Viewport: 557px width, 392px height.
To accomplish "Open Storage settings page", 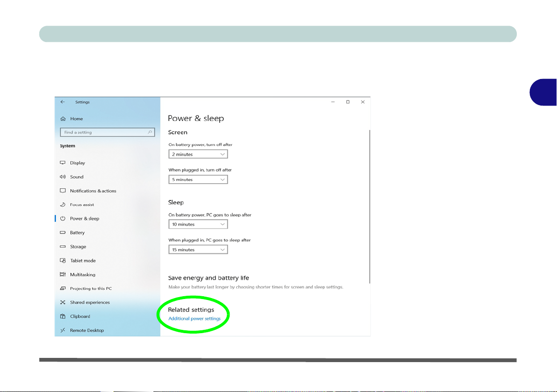I will click(78, 247).
